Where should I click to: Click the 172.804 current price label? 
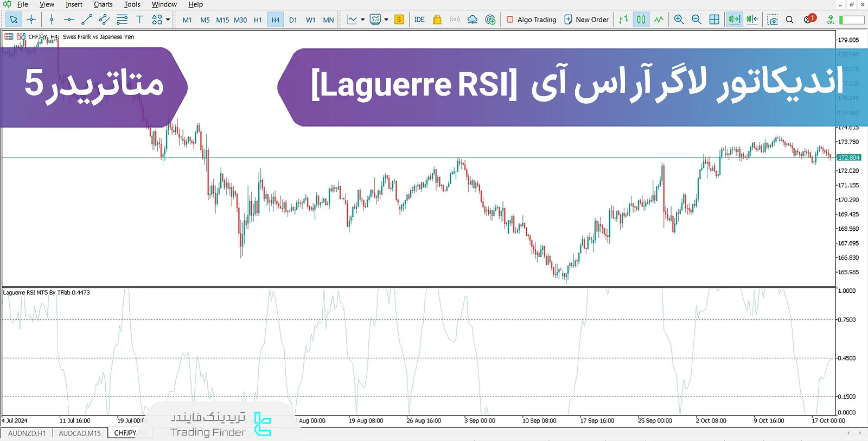click(x=849, y=157)
